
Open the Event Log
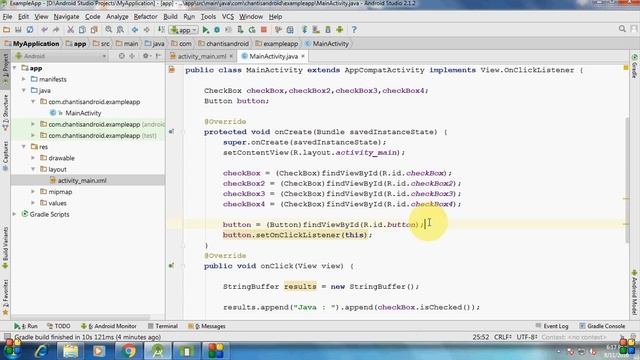coord(552,326)
